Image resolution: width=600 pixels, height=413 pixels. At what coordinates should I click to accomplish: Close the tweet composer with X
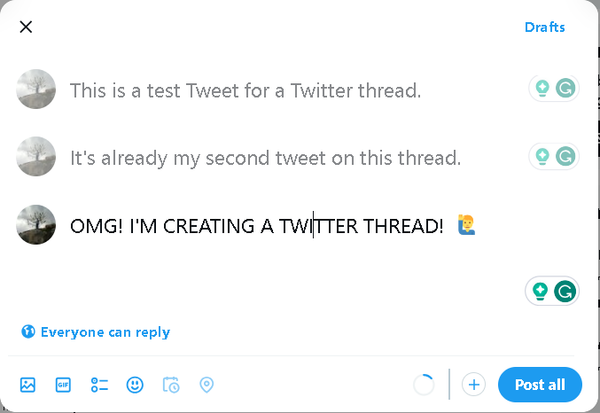point(26,27)
